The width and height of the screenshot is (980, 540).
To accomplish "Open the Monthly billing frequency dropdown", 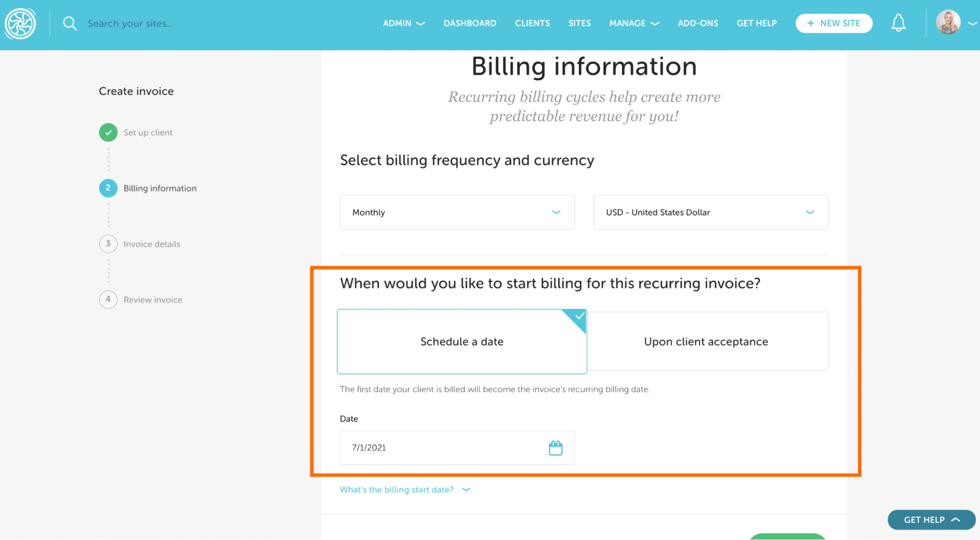I will pos(456,212).
